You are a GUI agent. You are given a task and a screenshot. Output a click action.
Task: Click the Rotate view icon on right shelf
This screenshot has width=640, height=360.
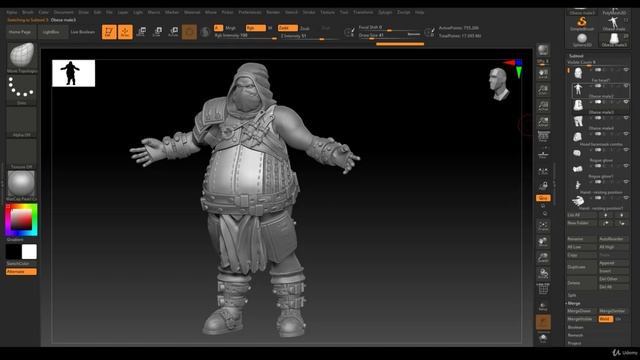pos(543,273)
